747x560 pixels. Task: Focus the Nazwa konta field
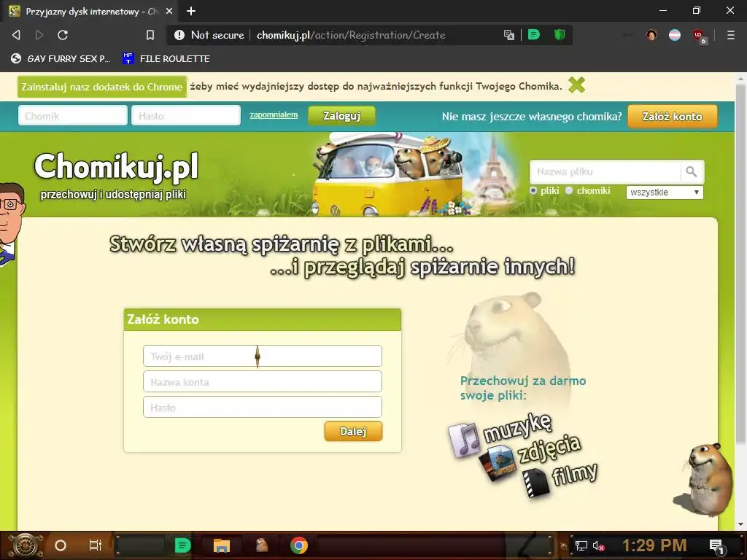coord(263,382)
